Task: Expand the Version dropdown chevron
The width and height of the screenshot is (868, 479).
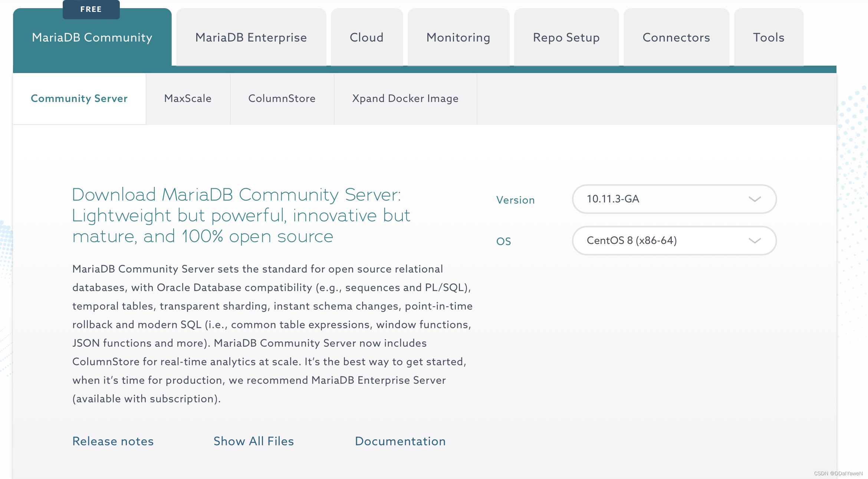Action: pyautogui.click(x=754, y=199)
